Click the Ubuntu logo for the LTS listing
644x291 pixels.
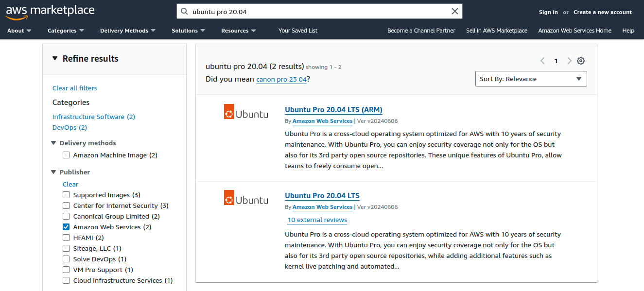[x=246, y=197]
